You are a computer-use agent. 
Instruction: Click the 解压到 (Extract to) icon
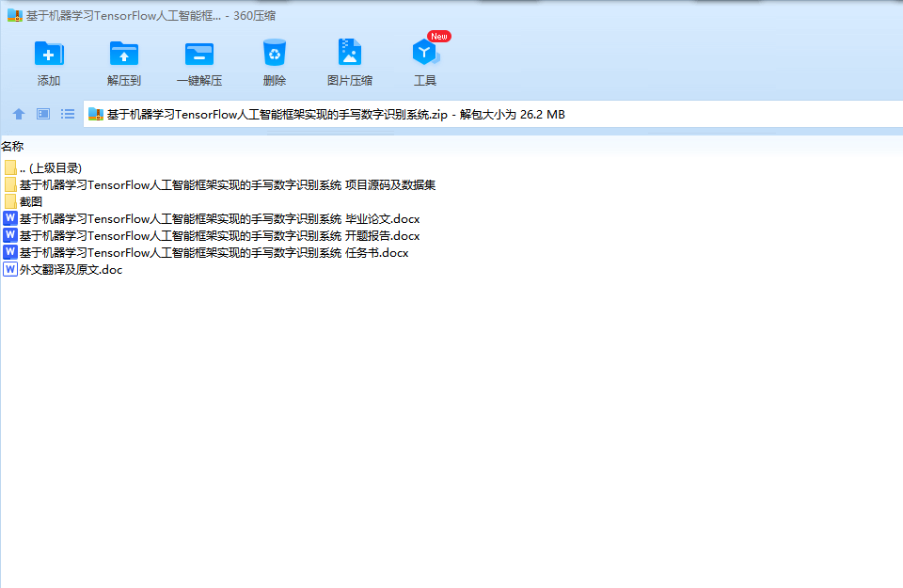(x=124, y=55)
